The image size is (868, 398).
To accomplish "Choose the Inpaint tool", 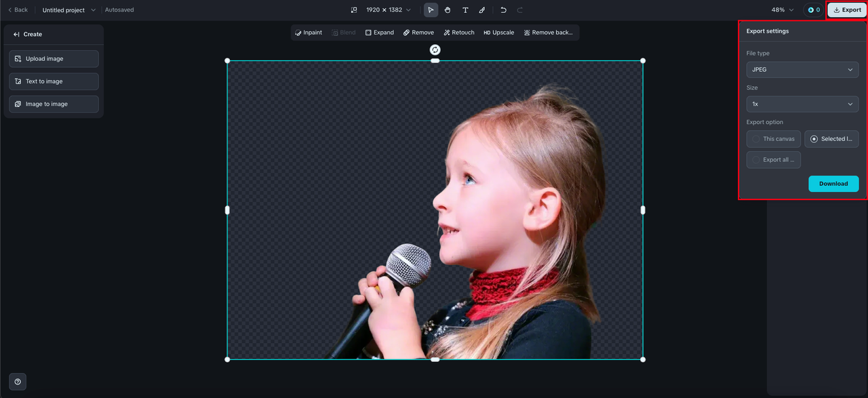I will (309, 33).
